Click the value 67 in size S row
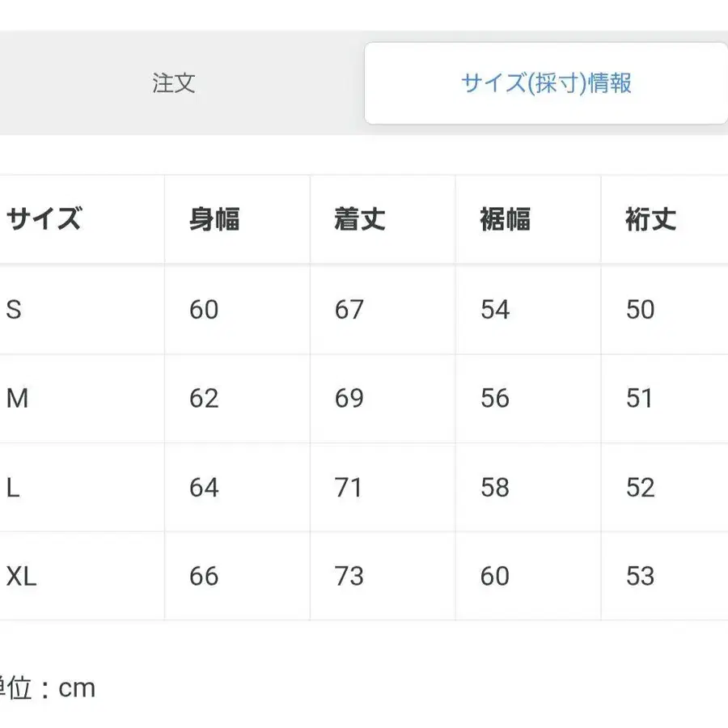 pyautogui.click(x=347, y=310)
